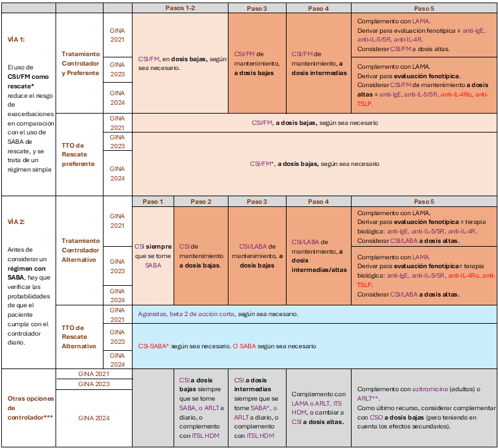Screen dimensions: 498x448
Task: Select "Tratamiento Controlador Alternativo" row label
Action: click(80, 250)
